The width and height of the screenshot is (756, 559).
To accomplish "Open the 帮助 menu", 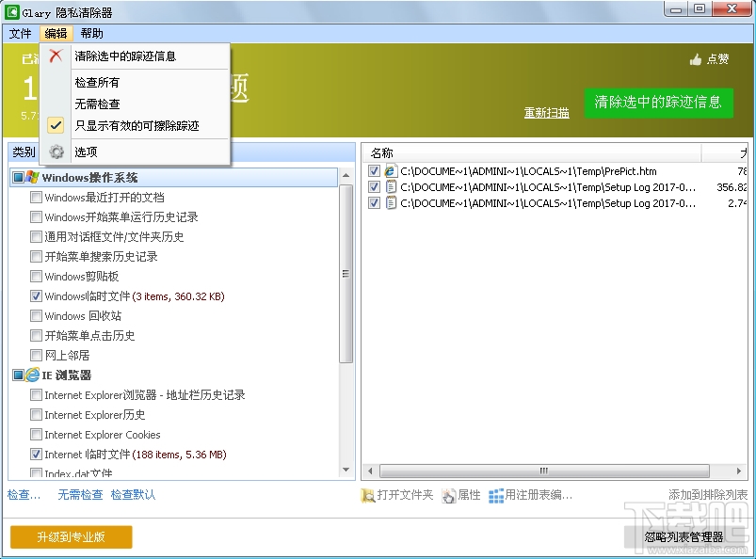I will click(91, 33).
